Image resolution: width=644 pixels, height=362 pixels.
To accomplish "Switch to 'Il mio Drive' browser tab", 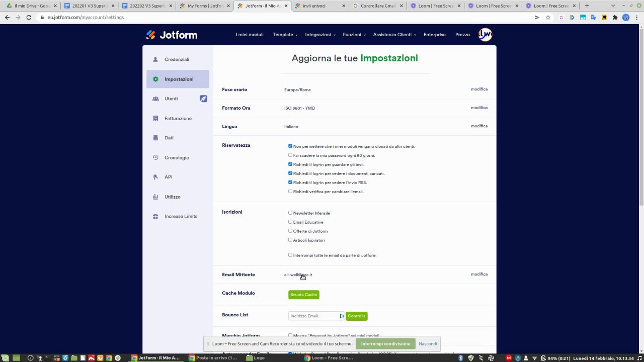I will (32, 6).
